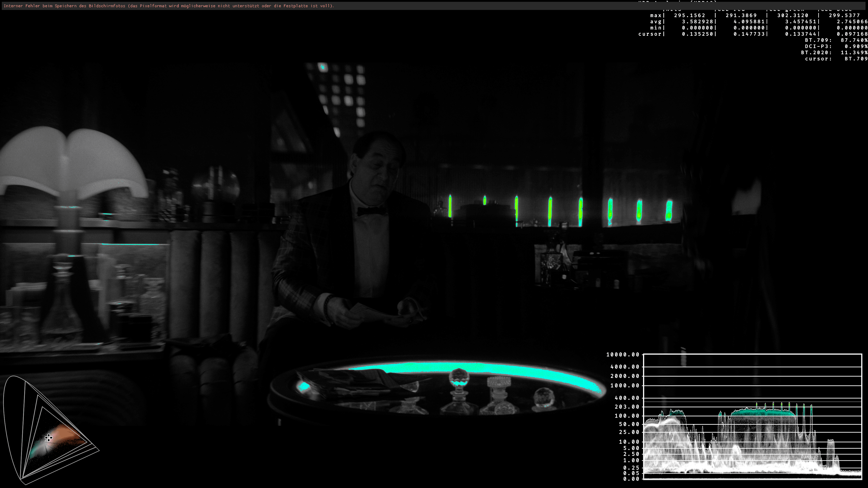
Task: Click the crosshair cursor marker in CIE diagram
Action: coord(49,438)
